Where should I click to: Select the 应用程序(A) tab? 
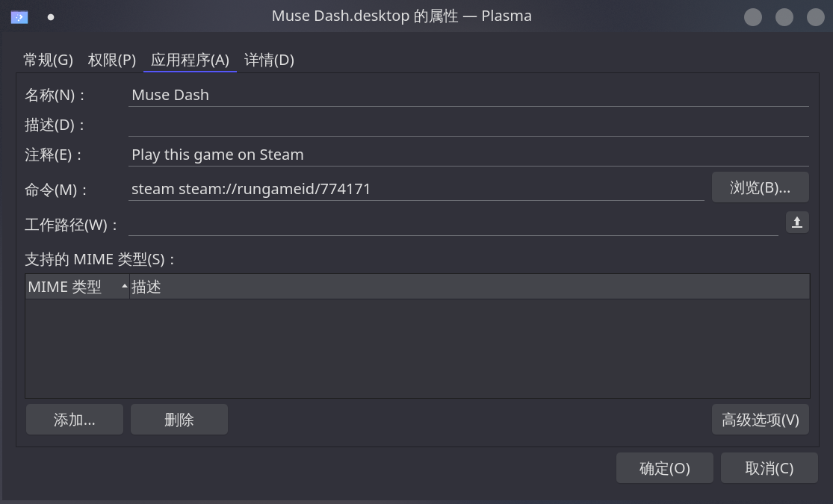[189, 60]
